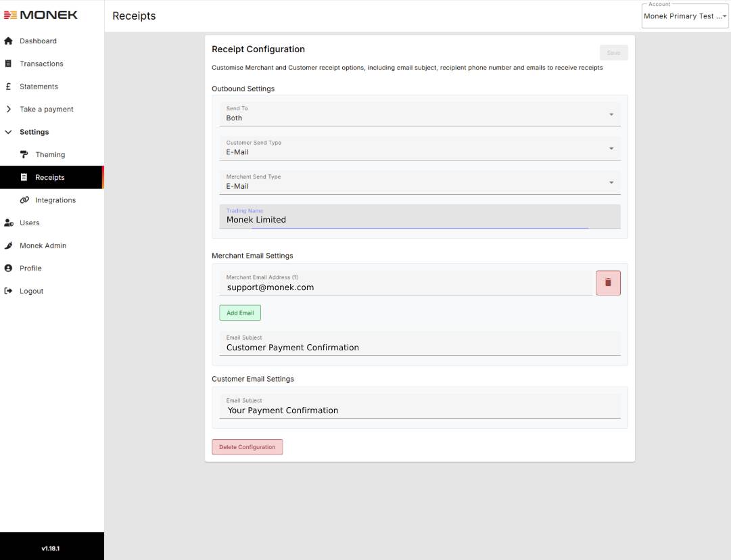Screen dimensions: 731x560
Task: Click the Receipts page title
Action: click(135, 16)
